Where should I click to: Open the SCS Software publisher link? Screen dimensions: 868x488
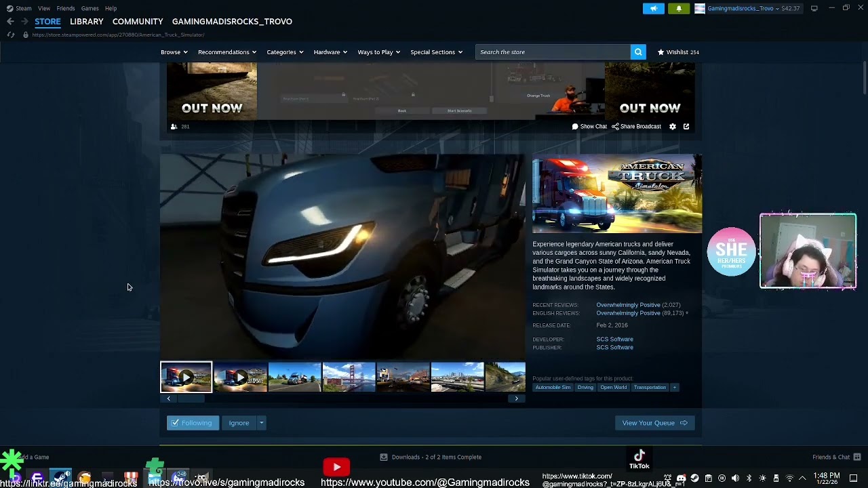pyautogui.click(x=614, y=348)
